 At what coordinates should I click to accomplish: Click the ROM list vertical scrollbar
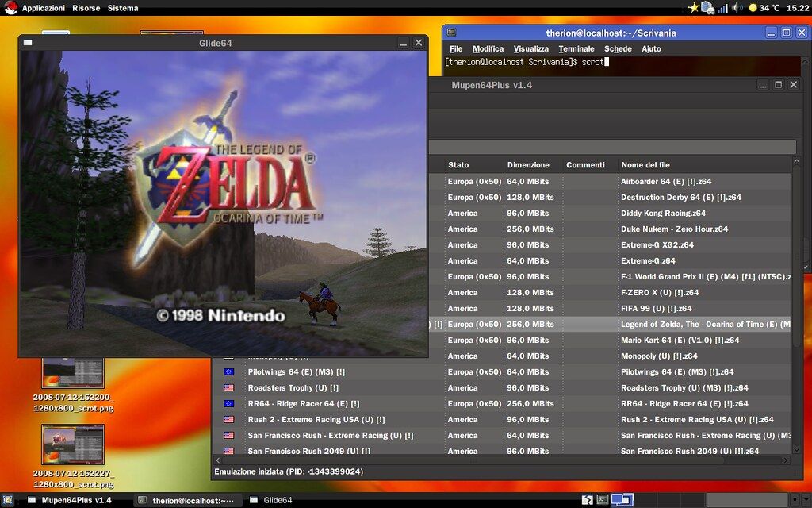(796, 306)
